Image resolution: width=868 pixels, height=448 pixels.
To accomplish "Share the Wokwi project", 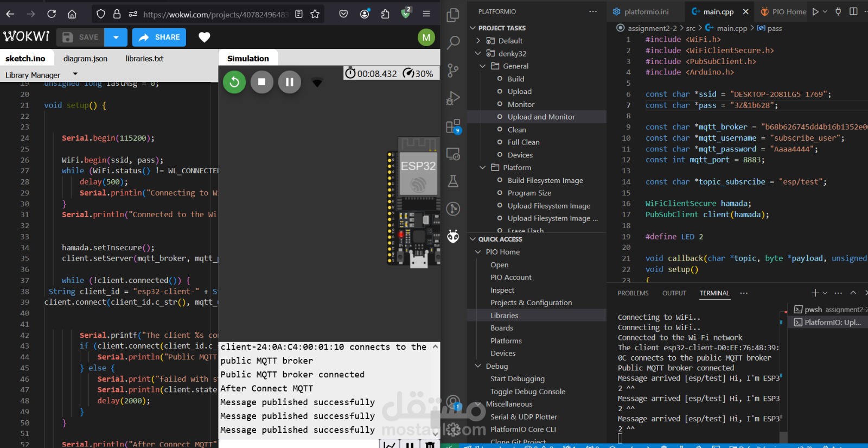I will click(159, 37).
